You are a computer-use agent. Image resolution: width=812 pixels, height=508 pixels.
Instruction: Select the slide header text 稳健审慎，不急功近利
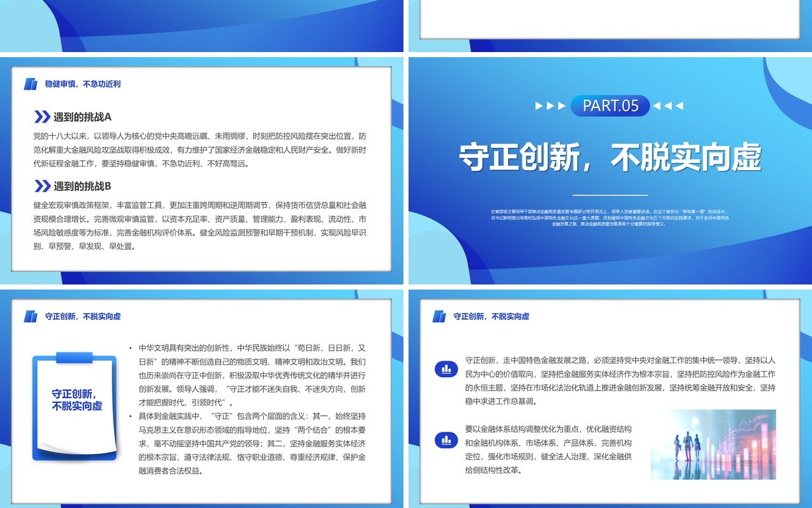pyautogui.click(x=82, y=84)
